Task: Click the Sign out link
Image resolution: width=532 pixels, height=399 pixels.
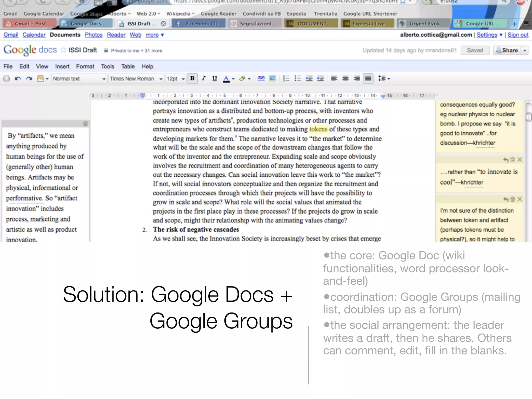Action: click(518, 35)
